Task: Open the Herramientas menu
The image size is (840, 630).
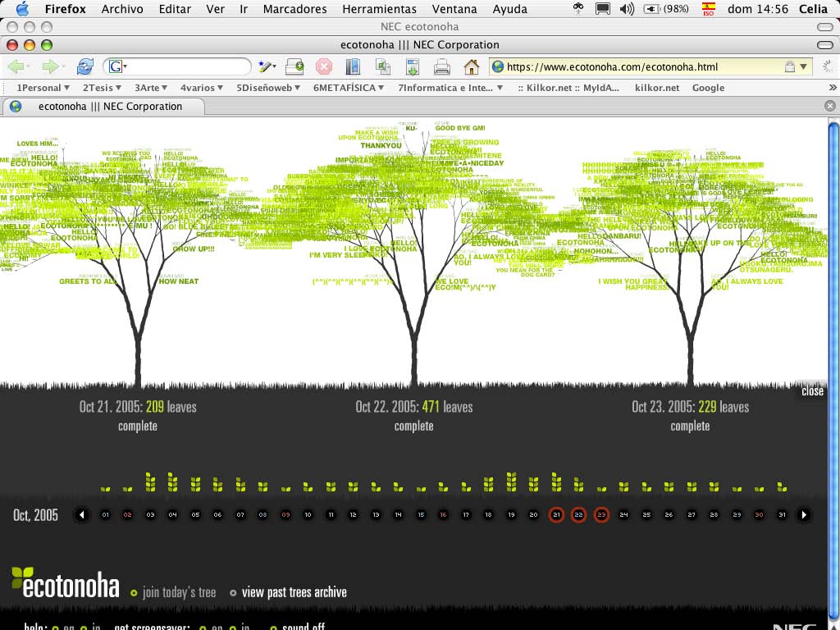Action: click(379, 9)
